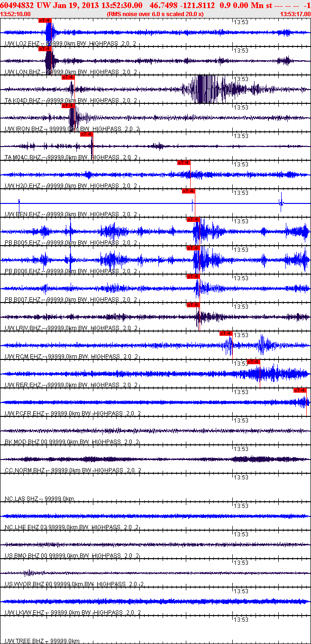This screenshot has height=644, width=311.
Task: Select the red pick flag on PB B007 EHZ trace
Action: tap(193, 276)
